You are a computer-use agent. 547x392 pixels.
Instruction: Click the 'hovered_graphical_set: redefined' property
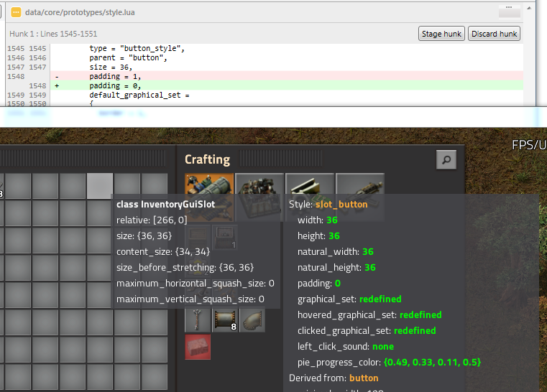click(369, 315)
